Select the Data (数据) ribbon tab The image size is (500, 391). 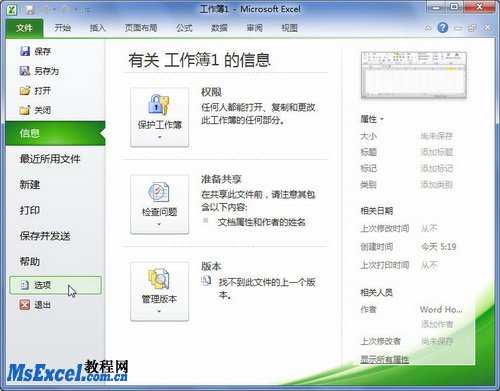pyautogui.click(x=219, y=28)
